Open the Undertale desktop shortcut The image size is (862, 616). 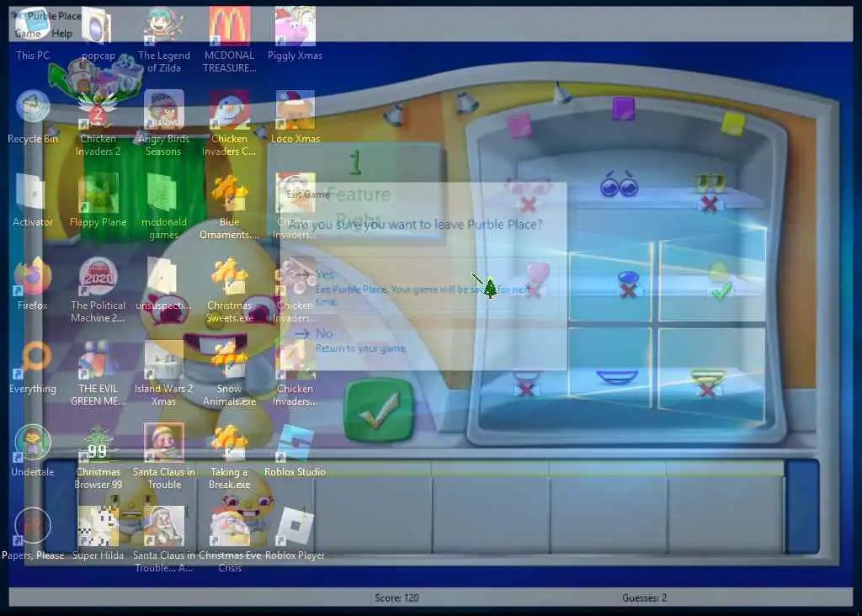pos(33,450)
